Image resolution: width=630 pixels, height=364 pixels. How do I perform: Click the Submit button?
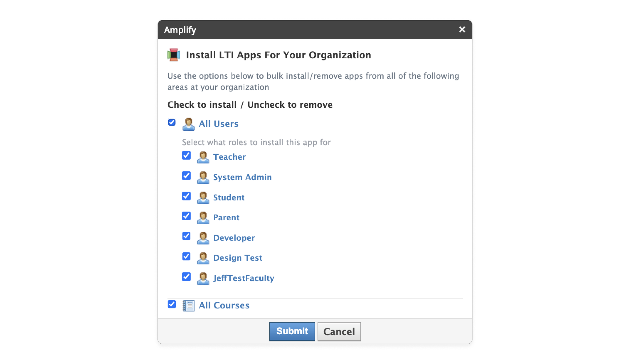(292, 331)
